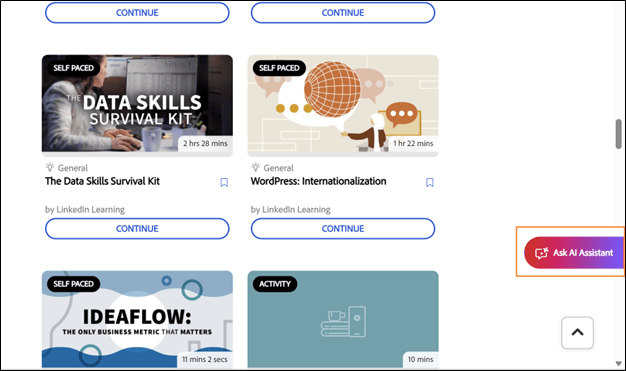Screen dimensions: 626x371
Task: Click the books and device icon on Activity card
Action: point(343,321)
